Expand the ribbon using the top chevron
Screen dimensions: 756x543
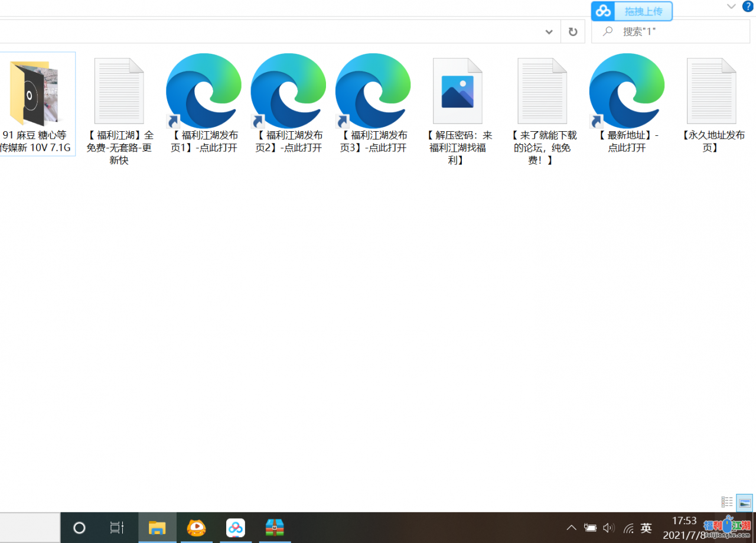731,6
